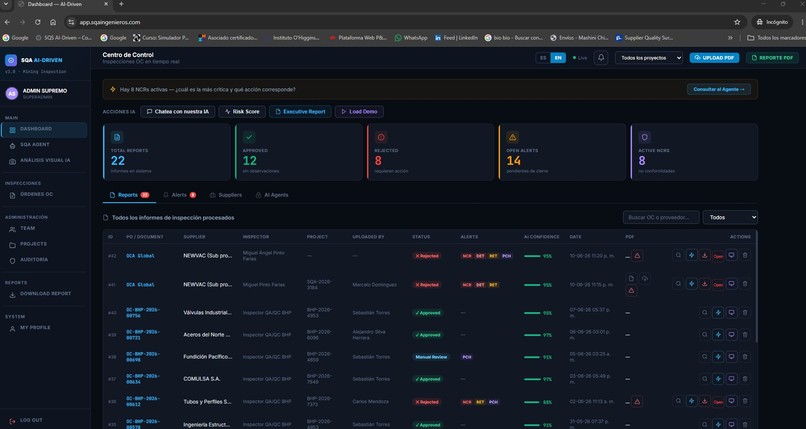This screenshot has height=429, width=806.
Task: Click the Reporte PDF button
Action: pyautogui.click(x=772, y=58)
